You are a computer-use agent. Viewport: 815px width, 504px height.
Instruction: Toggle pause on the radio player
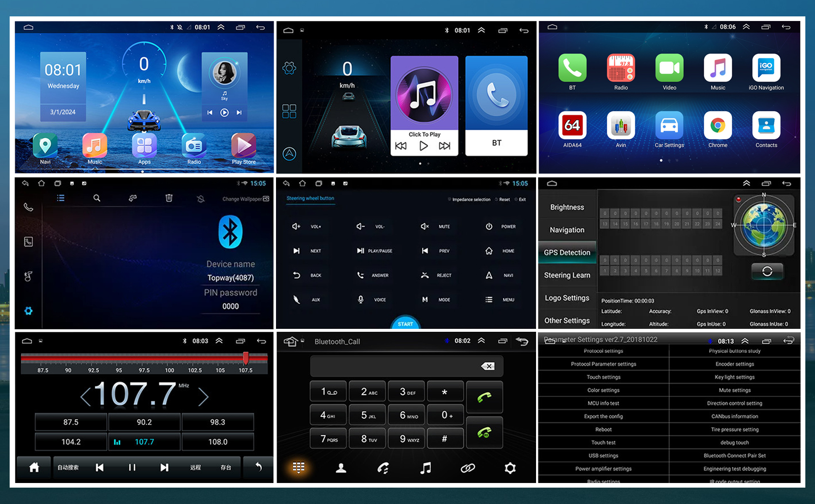132,467
